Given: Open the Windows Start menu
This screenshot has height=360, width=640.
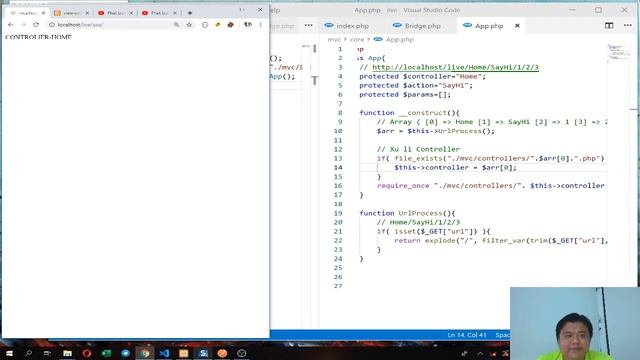Looking at the screenshot, I should point(9,353).
